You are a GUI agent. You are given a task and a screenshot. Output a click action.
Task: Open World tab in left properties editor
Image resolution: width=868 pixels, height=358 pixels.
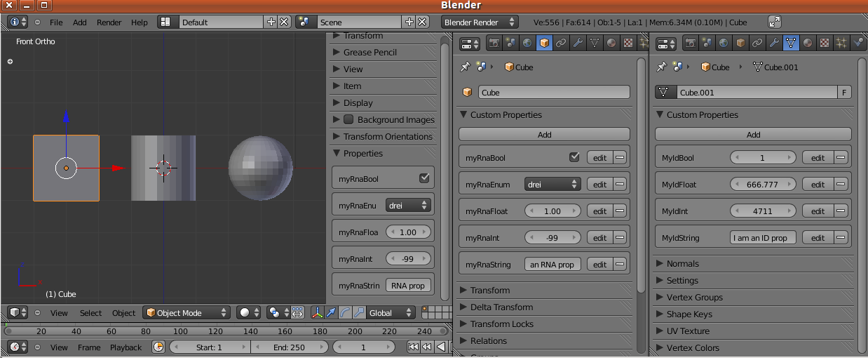click(528, 44)
